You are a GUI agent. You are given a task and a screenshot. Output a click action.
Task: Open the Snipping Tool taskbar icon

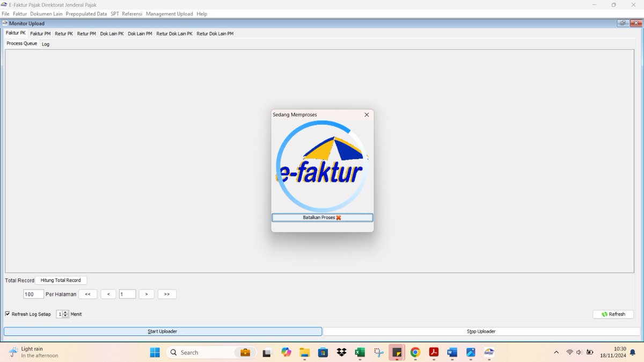(378, 352)
